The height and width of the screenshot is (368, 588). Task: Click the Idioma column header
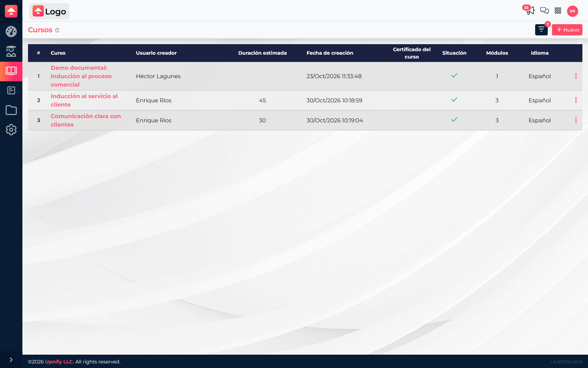(x=540, y=53)
